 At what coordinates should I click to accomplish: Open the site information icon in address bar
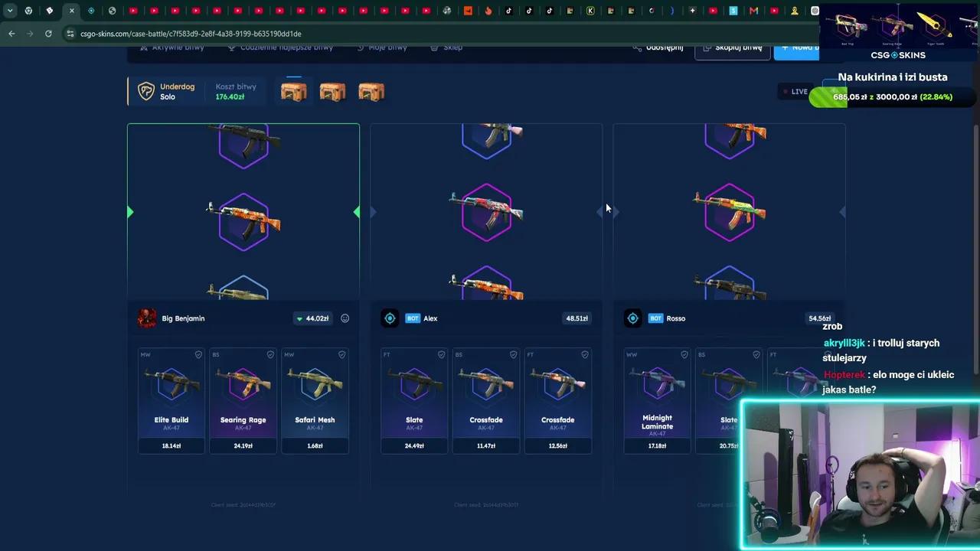(70, 34)
